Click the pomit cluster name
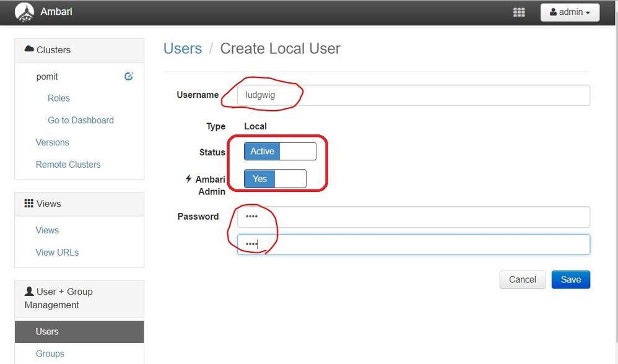This screenshot has width=618, height=364. [x=47, y=76]
